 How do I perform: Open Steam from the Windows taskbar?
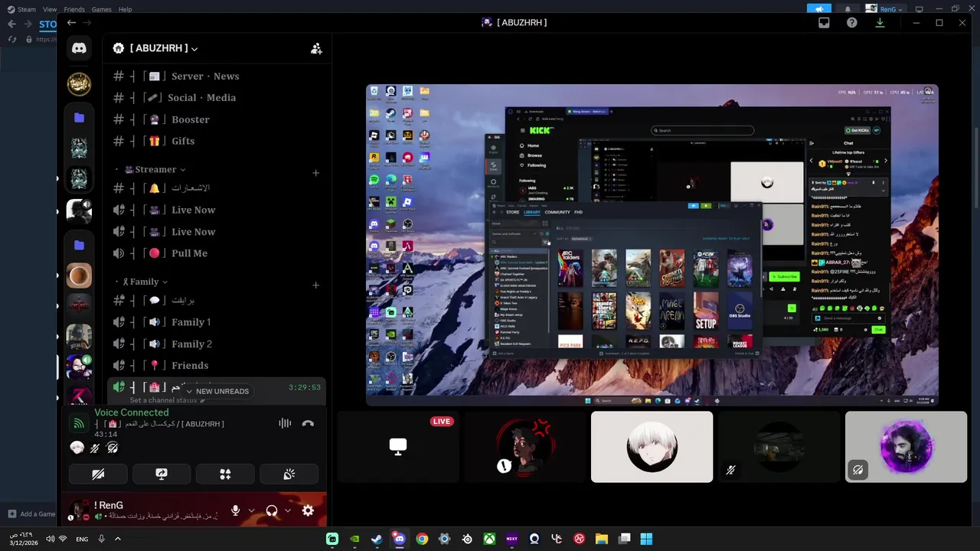click(x=377, y=539)
